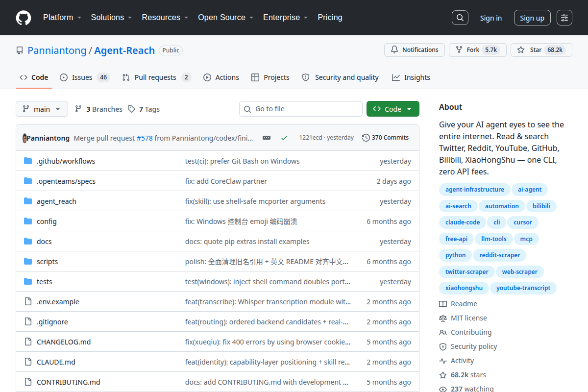Expand the Solutions menu
The height and width of the screenshot is (392, 588).
[111, 17]
